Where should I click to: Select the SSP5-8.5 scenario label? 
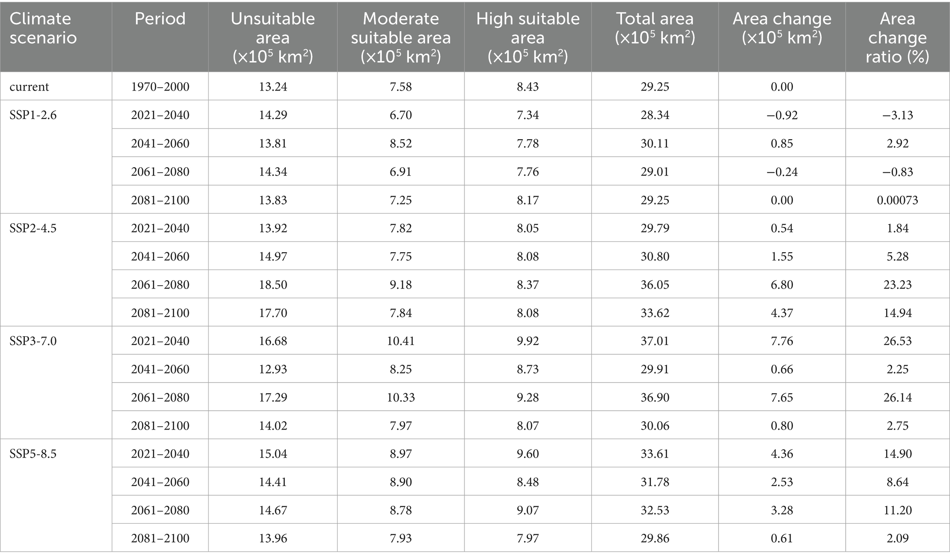coord(33,454)
